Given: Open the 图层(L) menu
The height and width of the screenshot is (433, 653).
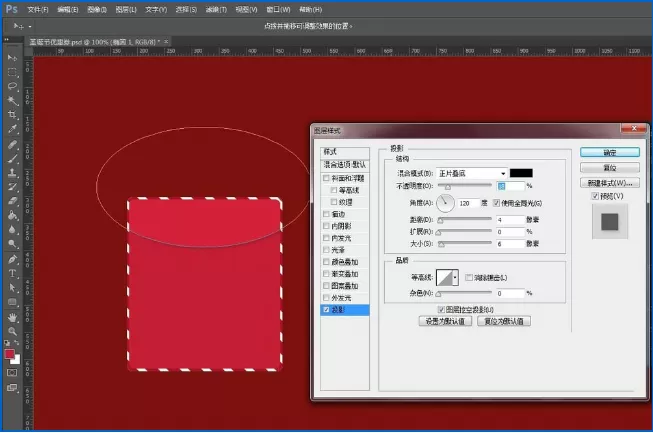Looking at the screenshot, I should click(126, 9).
